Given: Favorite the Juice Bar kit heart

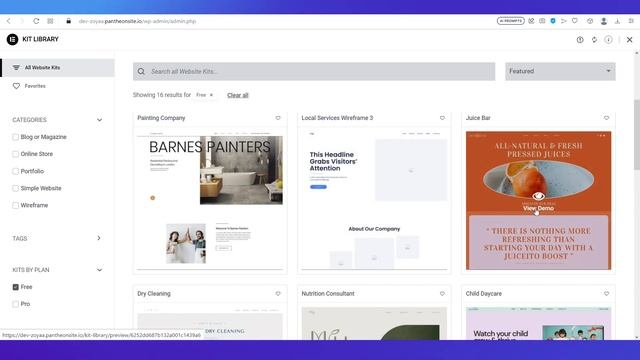Looking at the screenshot, I should [x=606, y=118].
